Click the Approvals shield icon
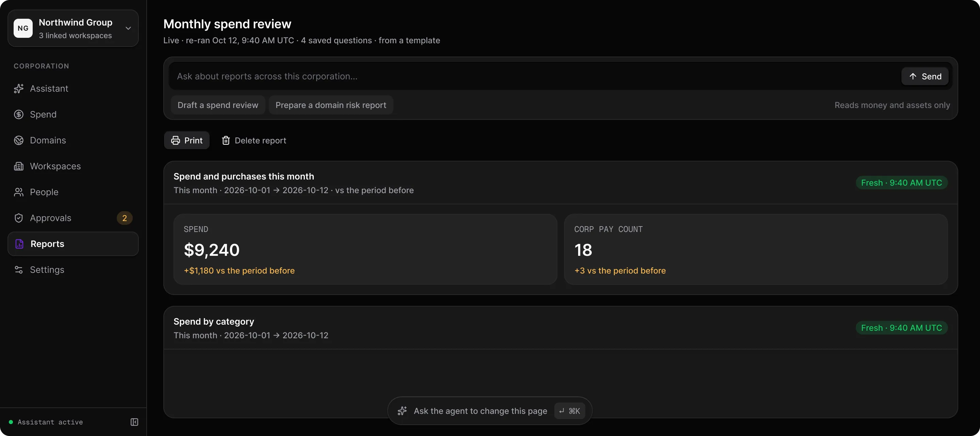The height and width of the screenshot is (436, 980). (x=19, y=218)
